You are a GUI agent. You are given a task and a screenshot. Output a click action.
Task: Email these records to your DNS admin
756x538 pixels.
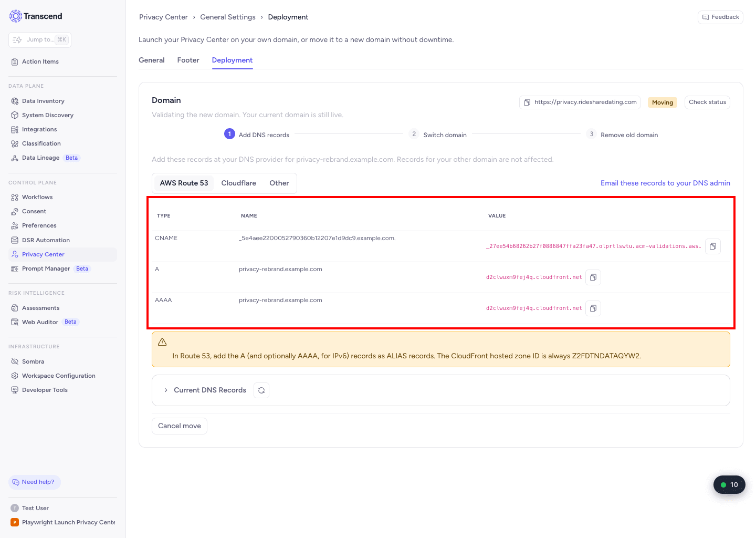665,183
